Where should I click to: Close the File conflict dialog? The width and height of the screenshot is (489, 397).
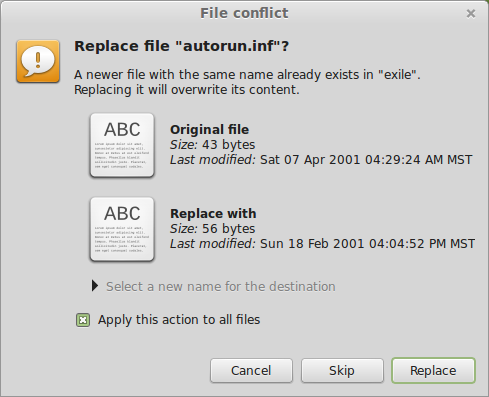pyautogui.click(x=471, y=14)
